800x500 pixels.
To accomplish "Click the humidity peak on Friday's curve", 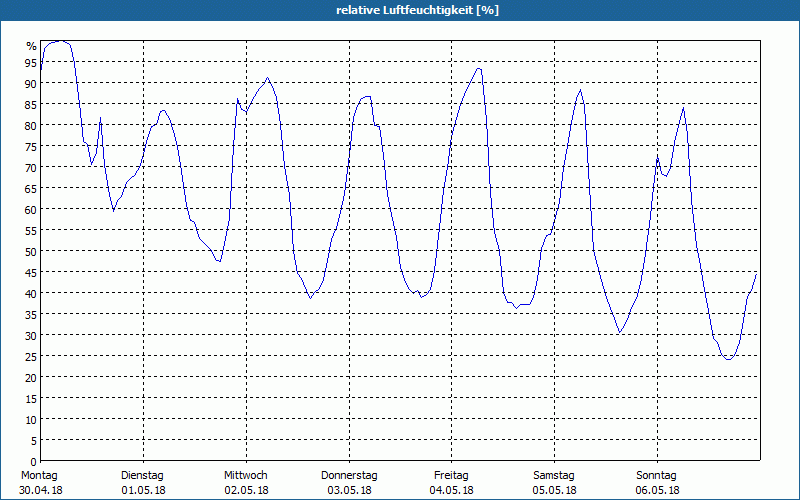I will [x=479, y=68].
